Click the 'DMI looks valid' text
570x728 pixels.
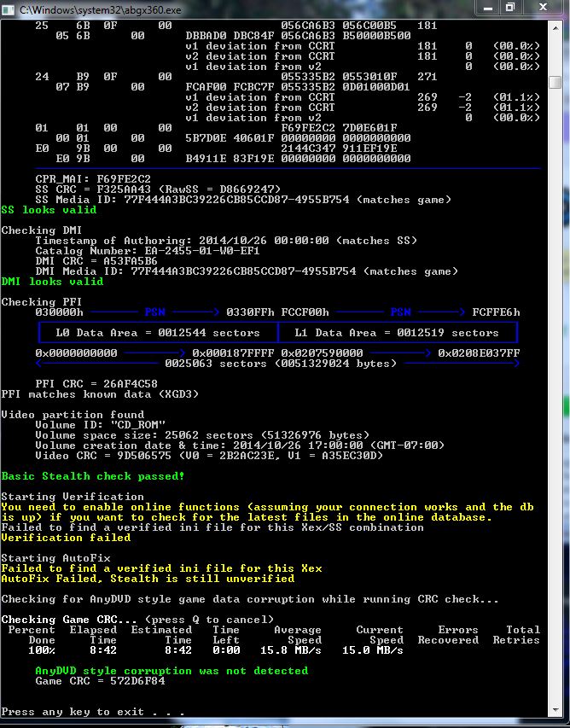point(52,282)
